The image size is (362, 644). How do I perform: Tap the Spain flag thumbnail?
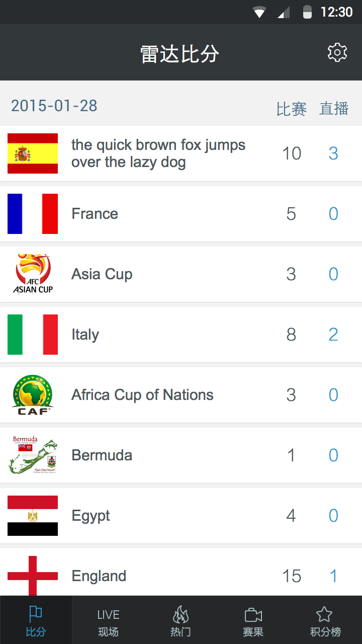point(33,153)
